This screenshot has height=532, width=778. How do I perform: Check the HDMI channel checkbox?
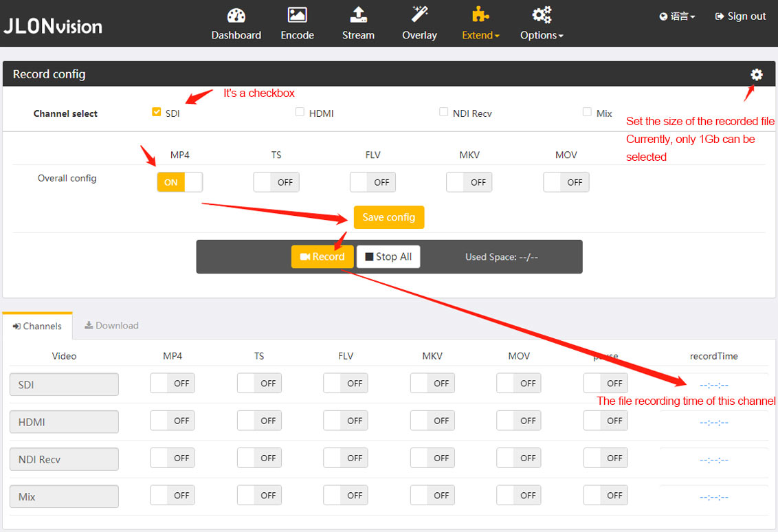pyautogui.click(x=300, y=111)
